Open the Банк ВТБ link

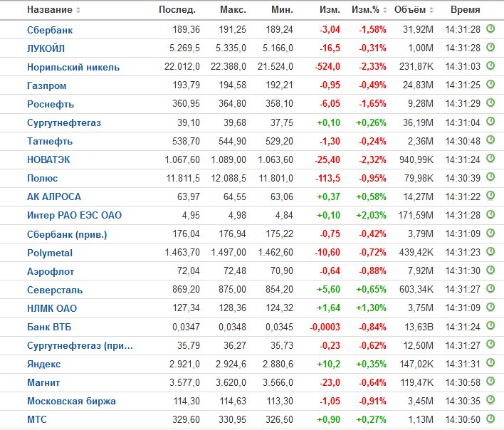[49, 327]
